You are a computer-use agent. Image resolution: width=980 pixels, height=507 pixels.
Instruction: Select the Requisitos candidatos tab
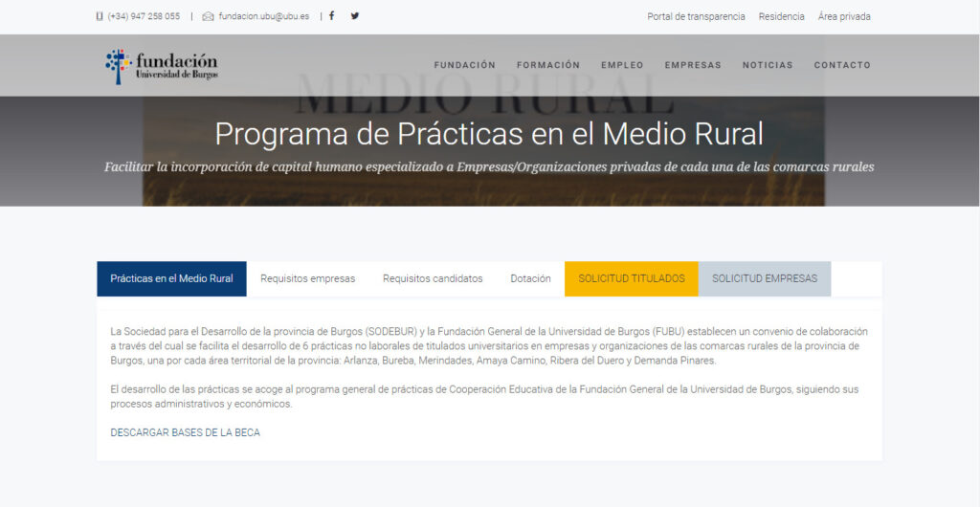(x=433, y=278)
